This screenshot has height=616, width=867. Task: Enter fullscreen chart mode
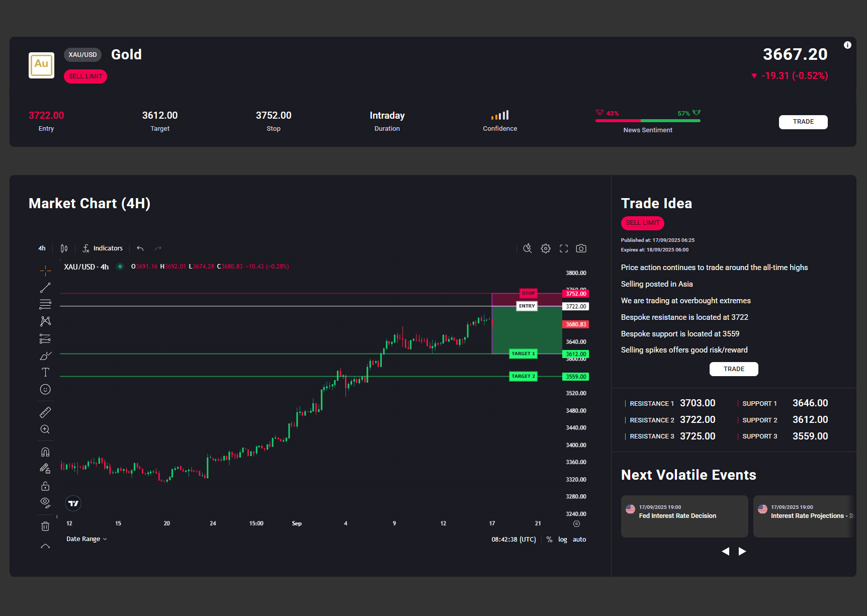pyautogui.click(x=564, y=248)
